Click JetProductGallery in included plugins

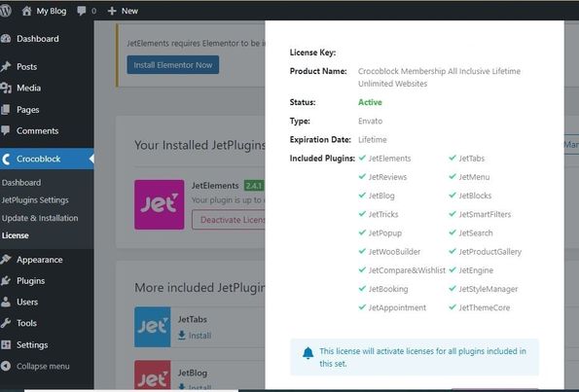490,252
